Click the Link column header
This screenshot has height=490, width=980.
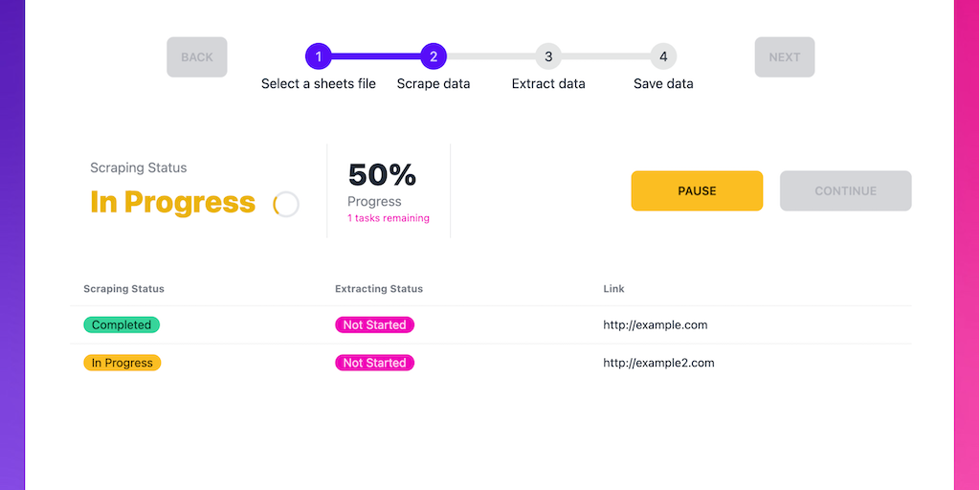click(x=613, y=289)
